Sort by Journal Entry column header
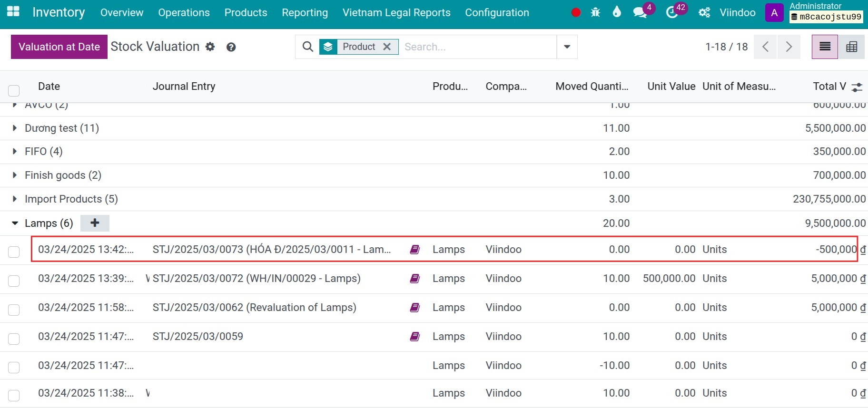The height and width of the screenshot is (408, 868). [x=184, y=86]
